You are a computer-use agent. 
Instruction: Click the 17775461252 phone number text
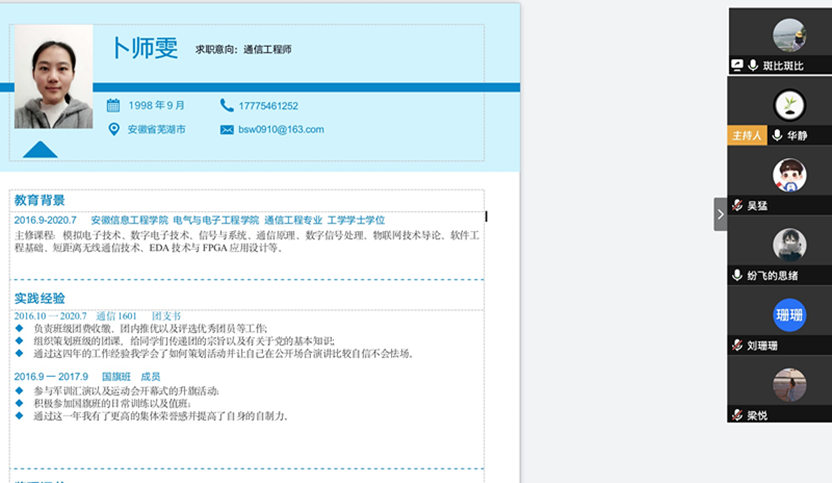tap(268, 105)
